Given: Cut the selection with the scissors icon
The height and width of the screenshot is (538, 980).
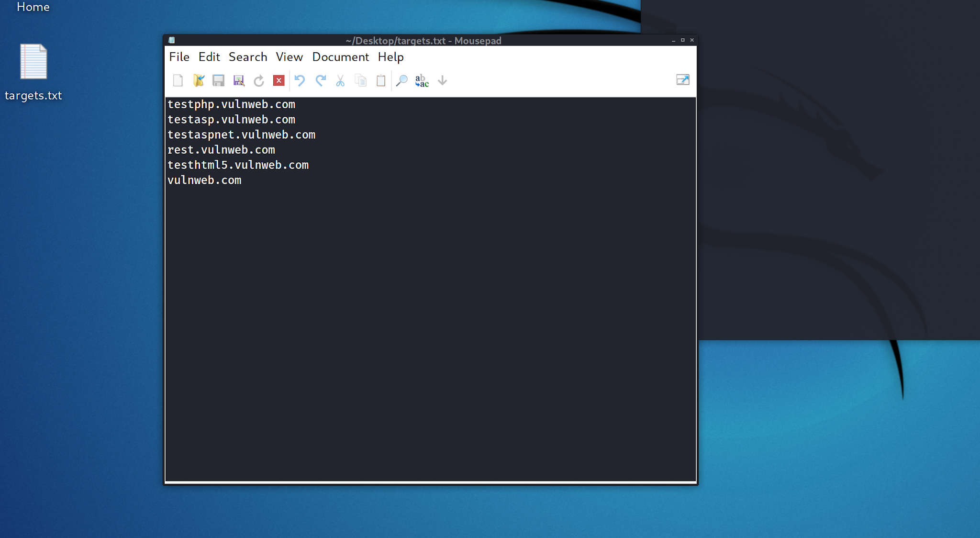Looking at the screenshot, I should click(x=340, y=80).
